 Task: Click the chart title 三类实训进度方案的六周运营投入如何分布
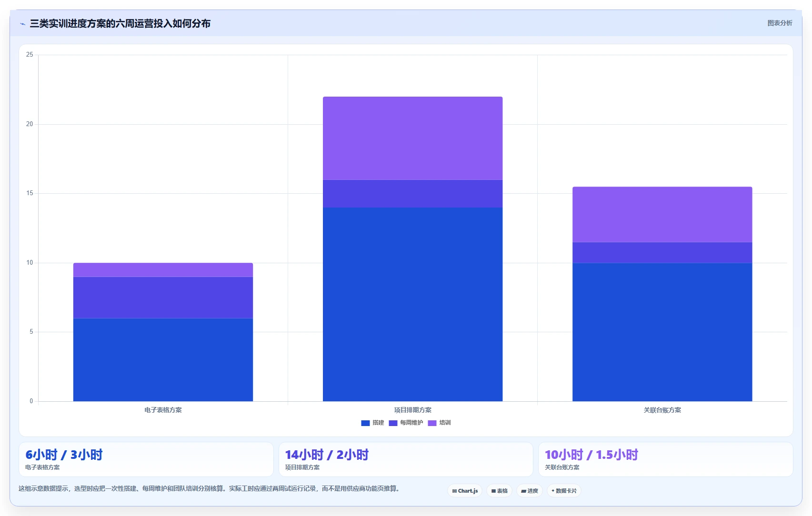click(120, 23)
